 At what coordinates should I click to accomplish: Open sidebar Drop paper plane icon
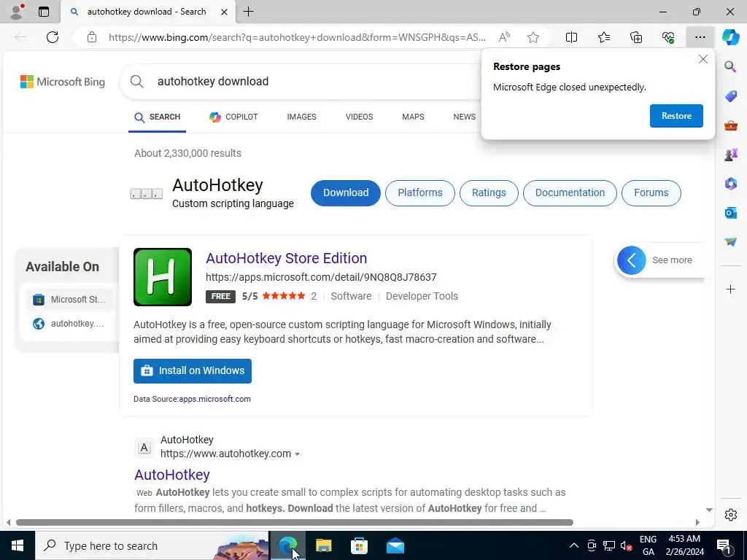point(730,241)
